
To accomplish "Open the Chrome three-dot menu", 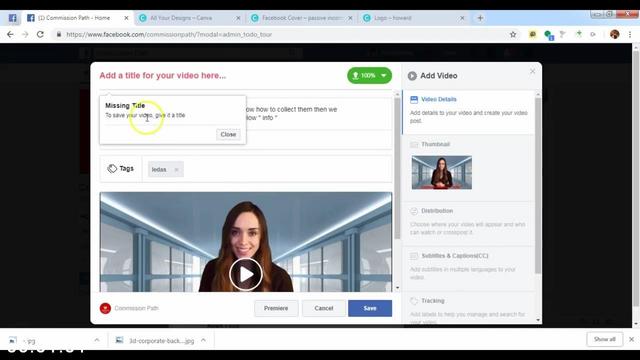I will (x=630, y=35).
